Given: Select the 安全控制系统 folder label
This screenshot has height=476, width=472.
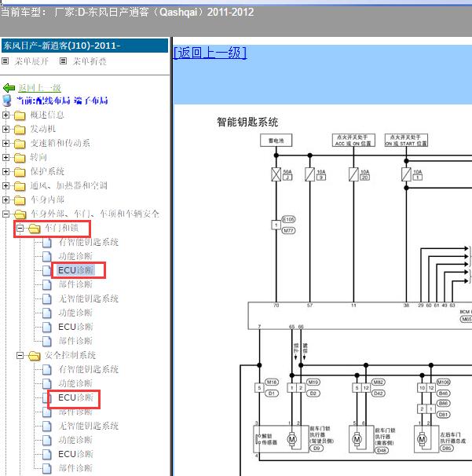Looking at the screenshot, I should (x=70, y=355).
